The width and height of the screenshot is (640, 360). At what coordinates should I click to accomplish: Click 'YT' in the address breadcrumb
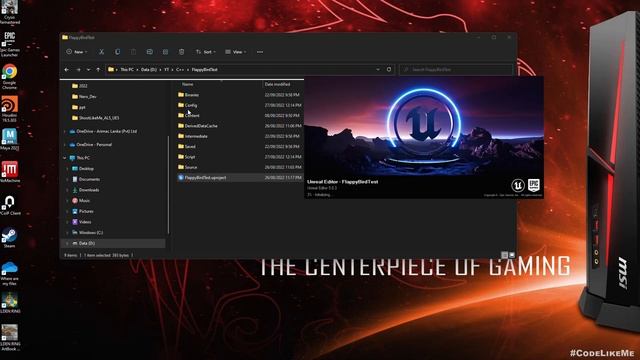pos(167,70)
